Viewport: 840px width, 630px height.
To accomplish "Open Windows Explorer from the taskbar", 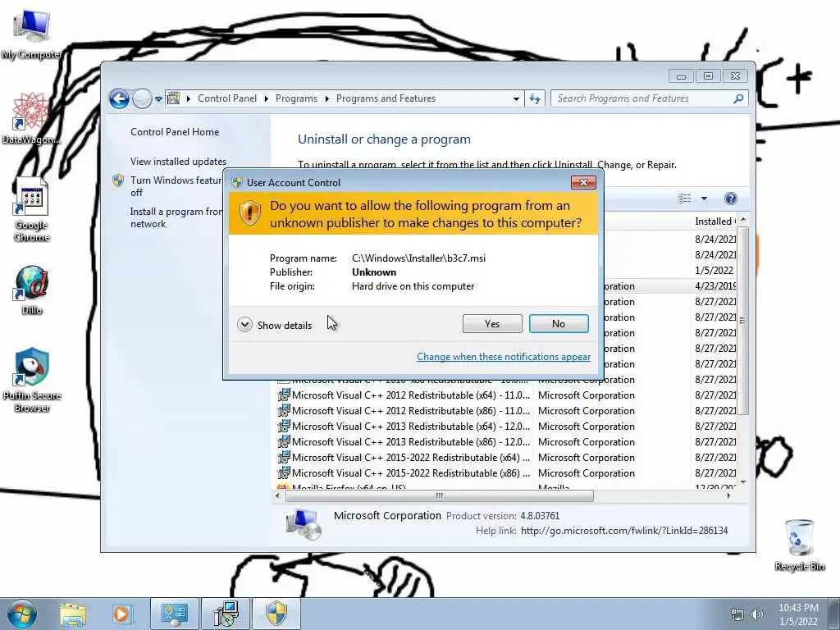I will click(x=72, y=614).
